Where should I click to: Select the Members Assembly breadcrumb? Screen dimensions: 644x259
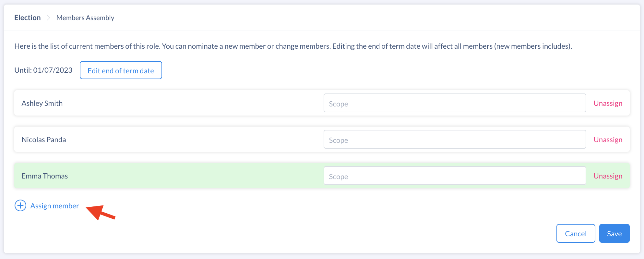85,18
